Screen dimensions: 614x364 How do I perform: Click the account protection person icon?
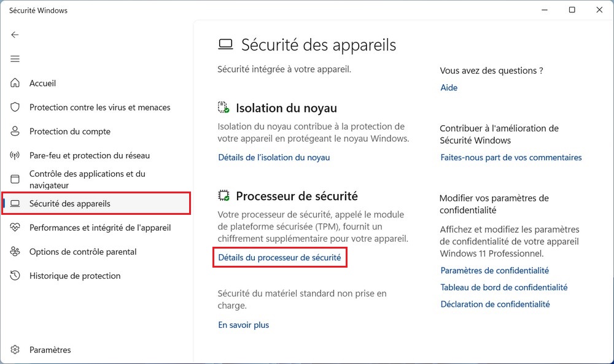[x=15, y=131]
